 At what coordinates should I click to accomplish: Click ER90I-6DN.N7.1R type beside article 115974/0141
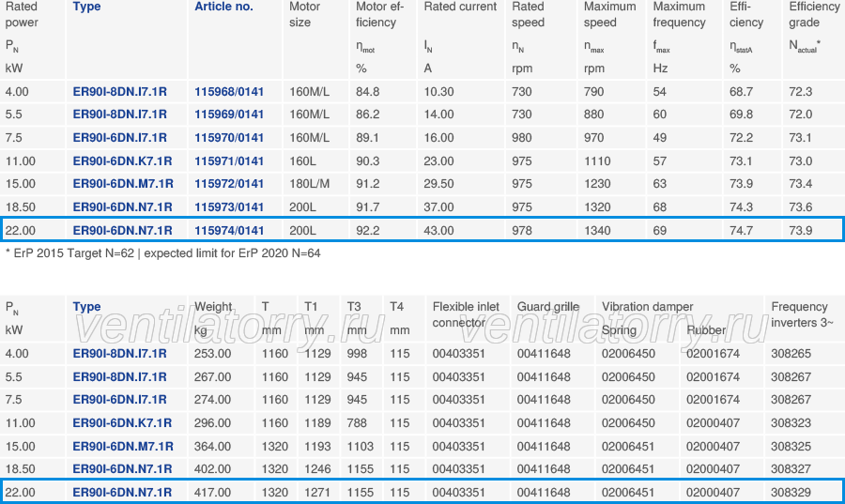point(122,231)
